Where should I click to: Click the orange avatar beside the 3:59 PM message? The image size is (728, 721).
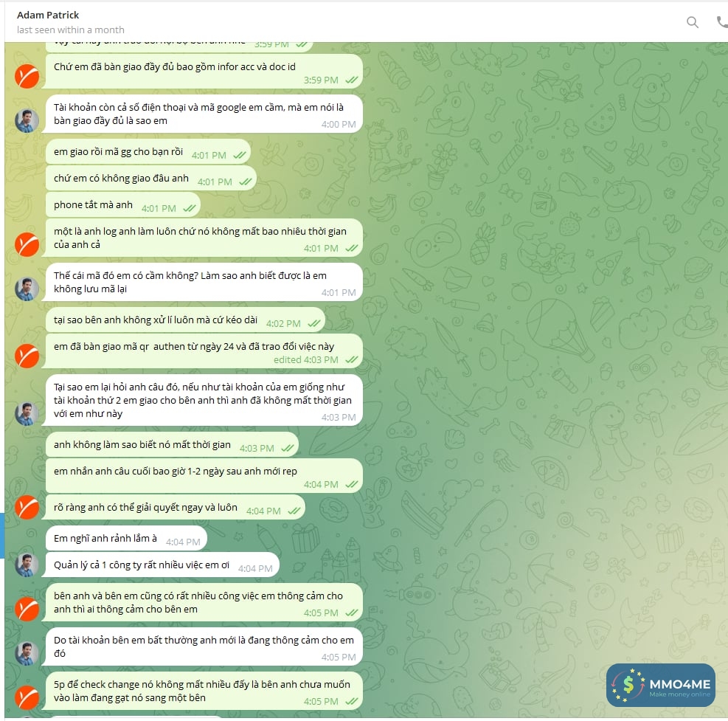tap(27, 76)
